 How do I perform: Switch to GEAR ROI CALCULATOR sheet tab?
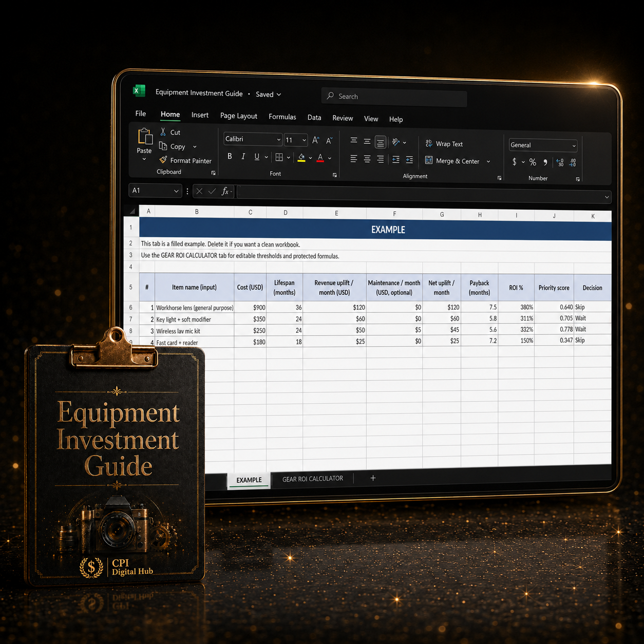(313, 479)
